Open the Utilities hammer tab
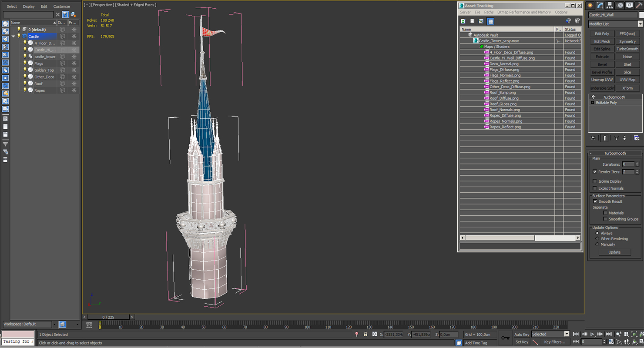The height and width of the screenshot is (348, 644). coord(640,5)
